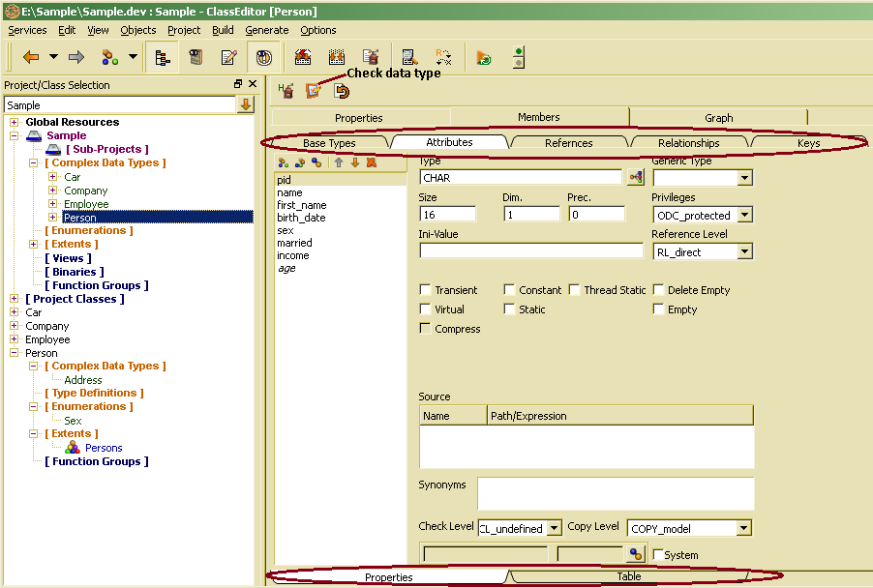Click into the Size input field

click(x=447, y=215)
